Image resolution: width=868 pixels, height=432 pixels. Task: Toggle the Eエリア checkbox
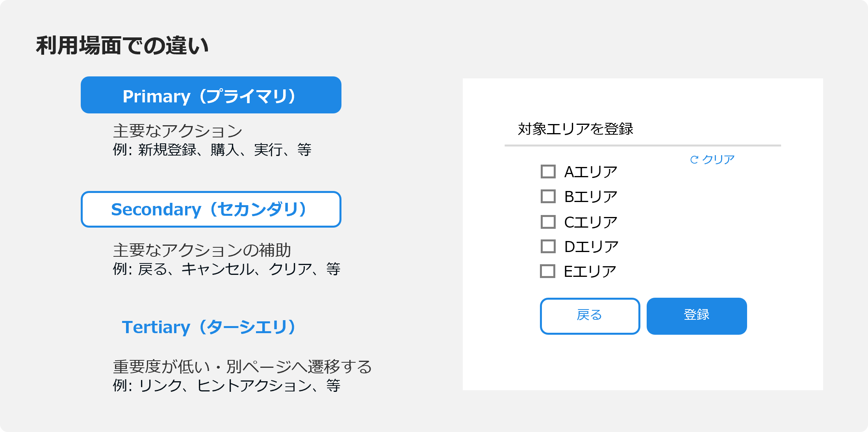(547, 271)
